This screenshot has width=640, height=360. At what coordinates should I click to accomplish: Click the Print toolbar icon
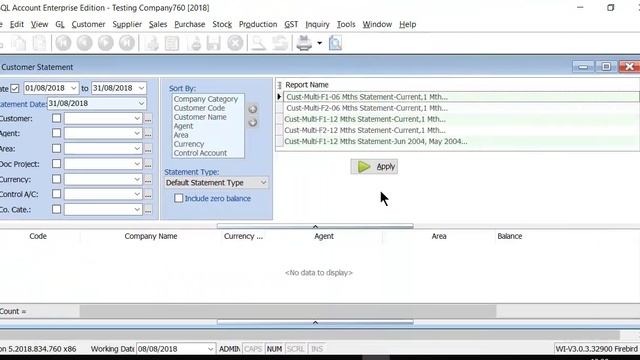coord(304,43)
